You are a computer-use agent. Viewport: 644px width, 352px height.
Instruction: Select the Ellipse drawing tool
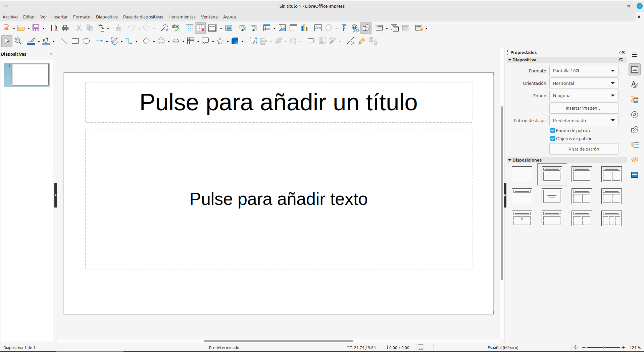[86, 41]
